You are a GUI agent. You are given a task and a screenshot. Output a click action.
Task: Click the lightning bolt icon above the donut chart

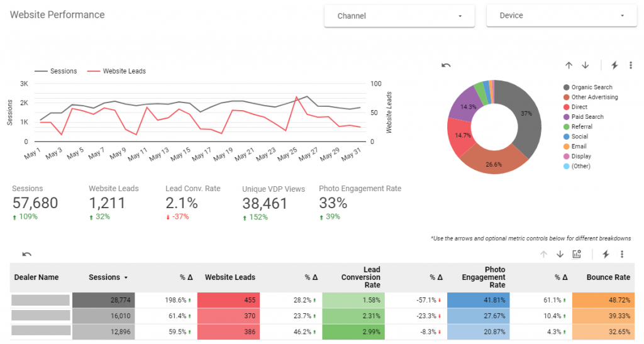(614, 65)
